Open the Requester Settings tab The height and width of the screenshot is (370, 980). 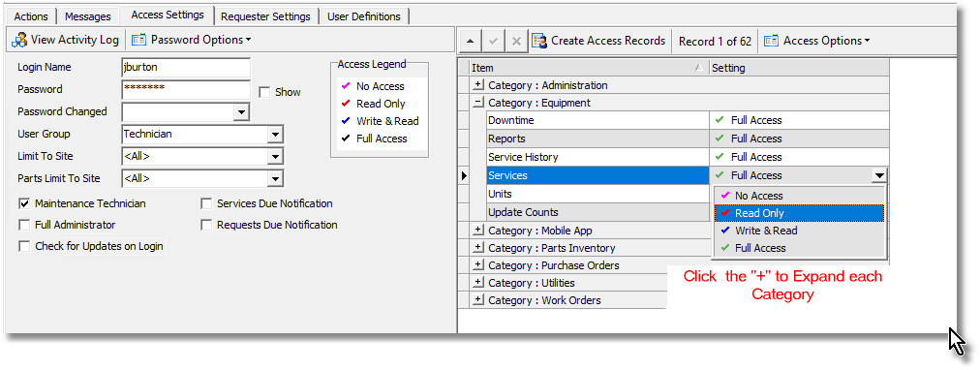click(x=265, y=16)
